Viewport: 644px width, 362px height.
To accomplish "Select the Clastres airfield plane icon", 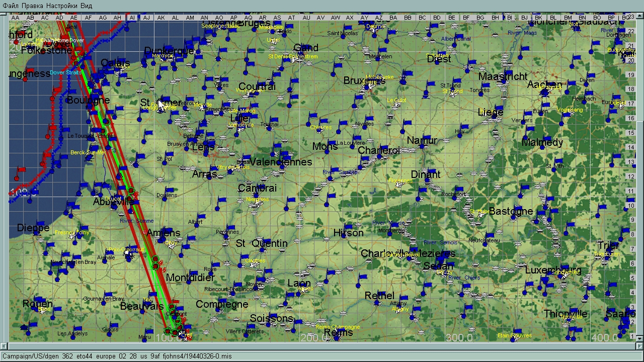I will tap(255, 263).
